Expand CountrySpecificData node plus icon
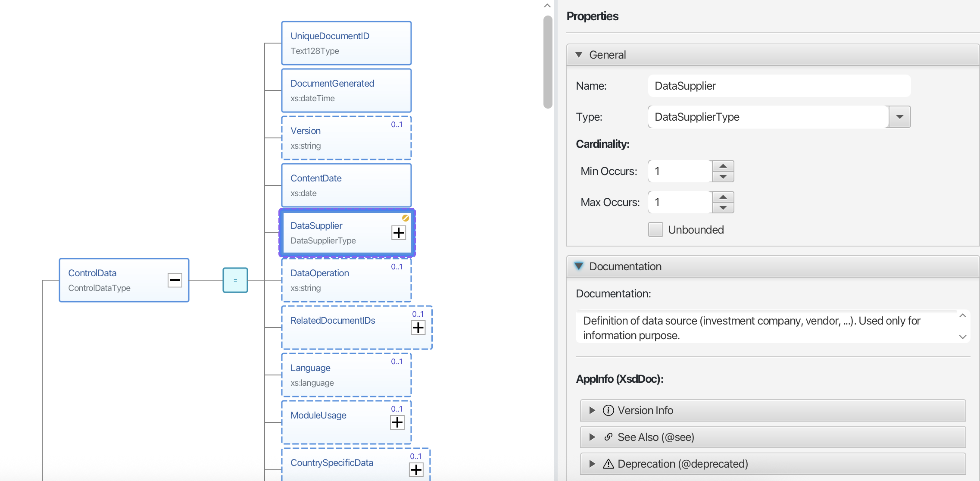The height and width of the screenshot is (481, 980). (416, 470)
